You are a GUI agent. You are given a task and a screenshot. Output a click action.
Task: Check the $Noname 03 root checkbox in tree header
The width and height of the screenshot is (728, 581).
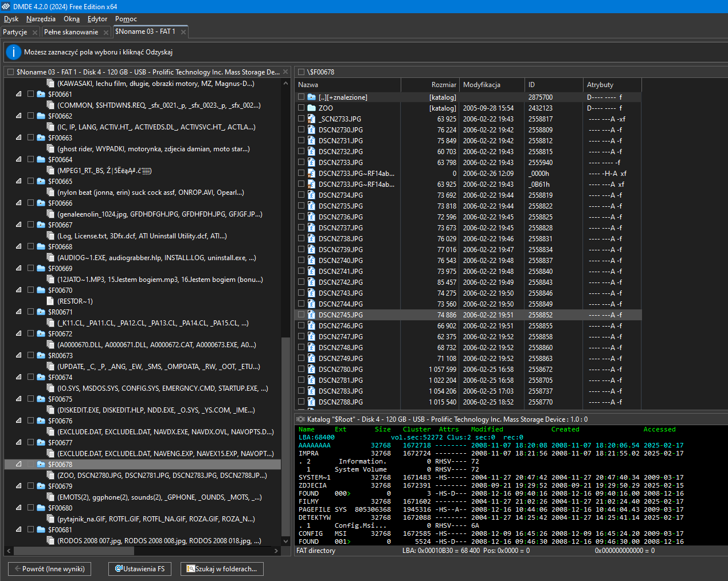10,72
